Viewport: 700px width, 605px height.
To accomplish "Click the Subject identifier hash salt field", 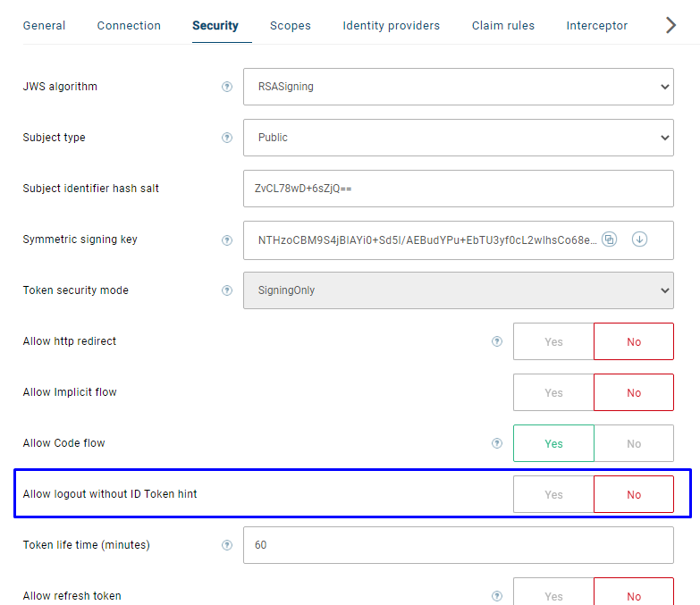I will click(x=459, y=189).
